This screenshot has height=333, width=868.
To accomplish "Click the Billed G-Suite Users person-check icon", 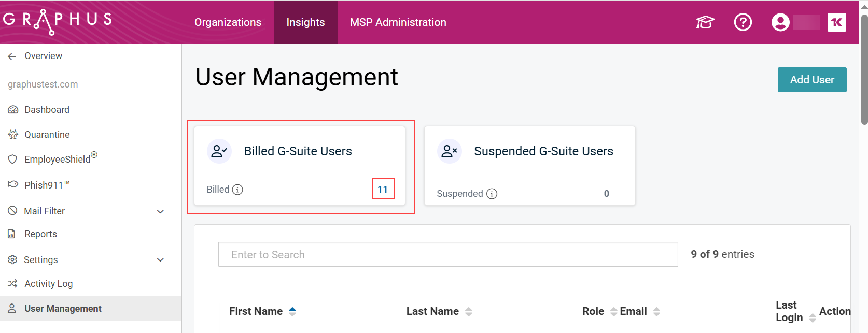I will point(219,151).
